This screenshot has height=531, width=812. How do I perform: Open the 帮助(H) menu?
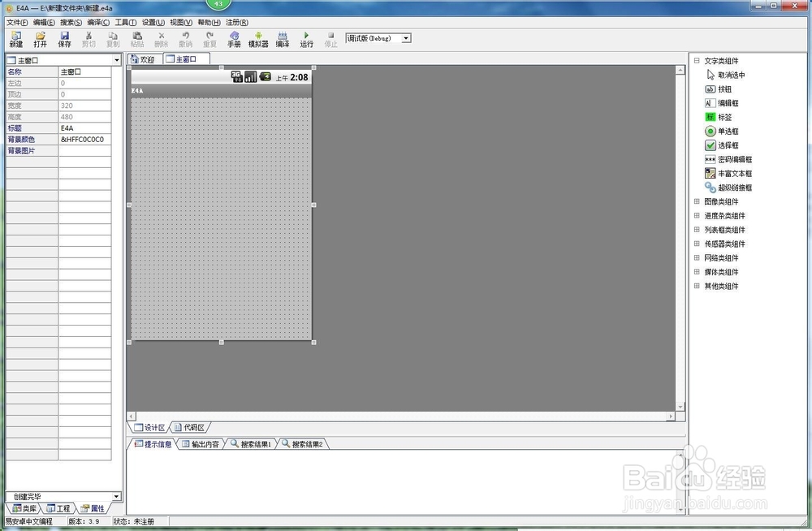(209, 22)
